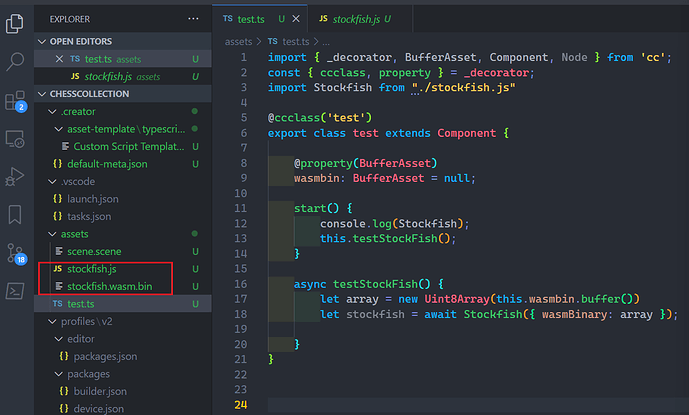Collapse the .vscode folder

[x=52, y=182]
